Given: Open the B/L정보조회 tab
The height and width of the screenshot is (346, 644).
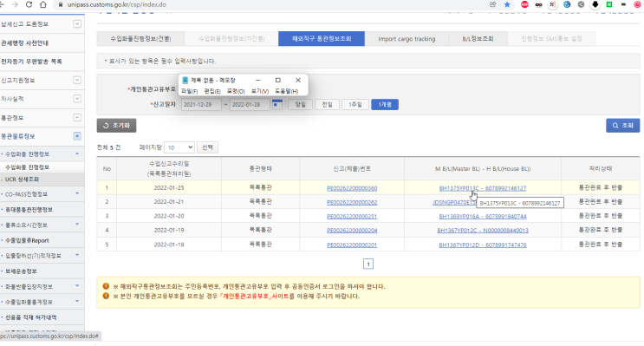Looking at the screenshot, I should (x=478, y=39).
